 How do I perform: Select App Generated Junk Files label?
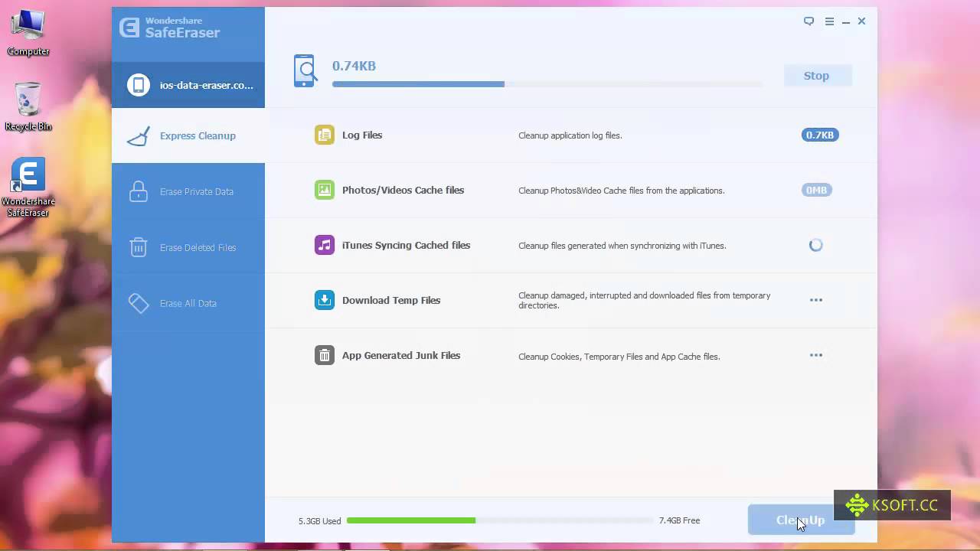point(401,355)
